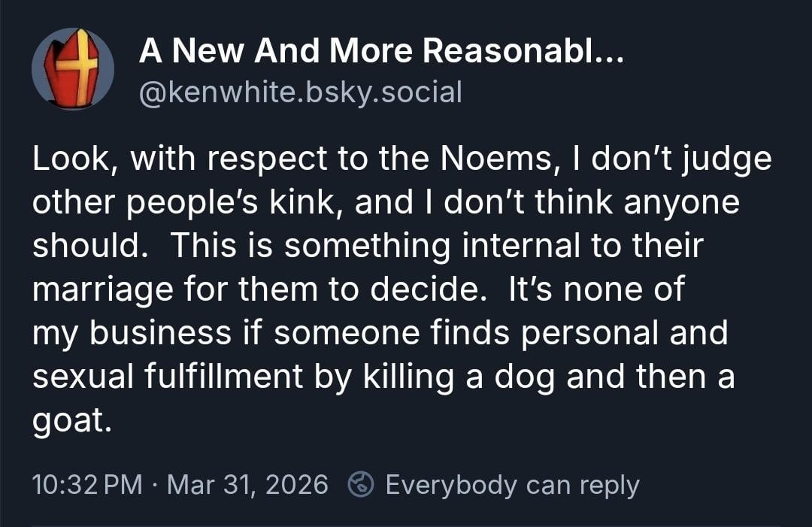This screenshot has width=812, height=527.
Task: Click the globe icon beside reply settings
Action: point(361,485)
